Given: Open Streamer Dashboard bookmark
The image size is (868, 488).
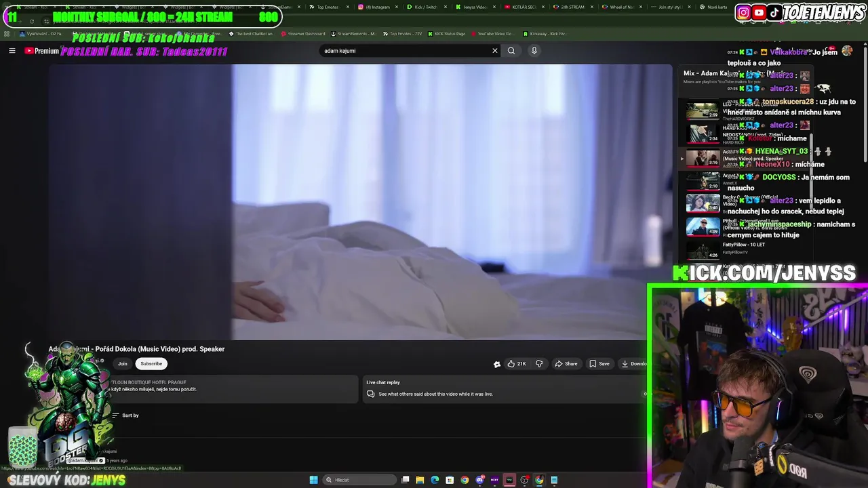Looking at the screenshot, I should coord(302,33).
